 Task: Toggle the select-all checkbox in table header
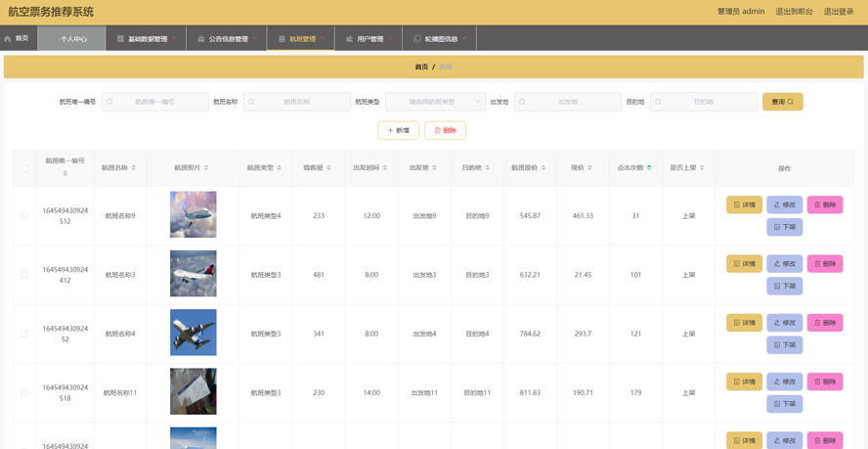(x=24, y=168)
